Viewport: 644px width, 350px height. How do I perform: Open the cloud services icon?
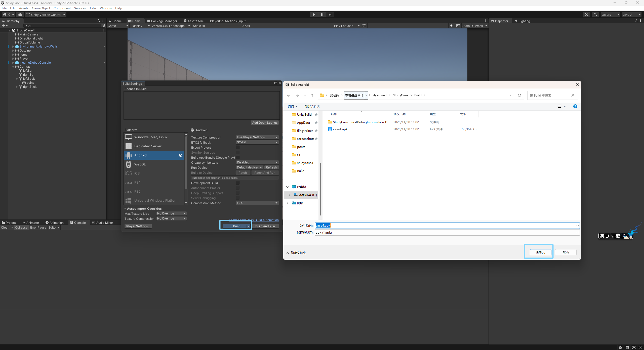[20, 15]
